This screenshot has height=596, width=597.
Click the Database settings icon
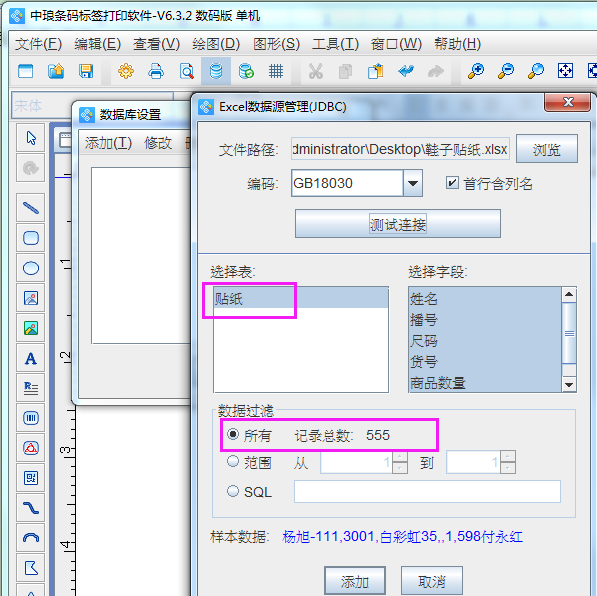pos(216,71)
